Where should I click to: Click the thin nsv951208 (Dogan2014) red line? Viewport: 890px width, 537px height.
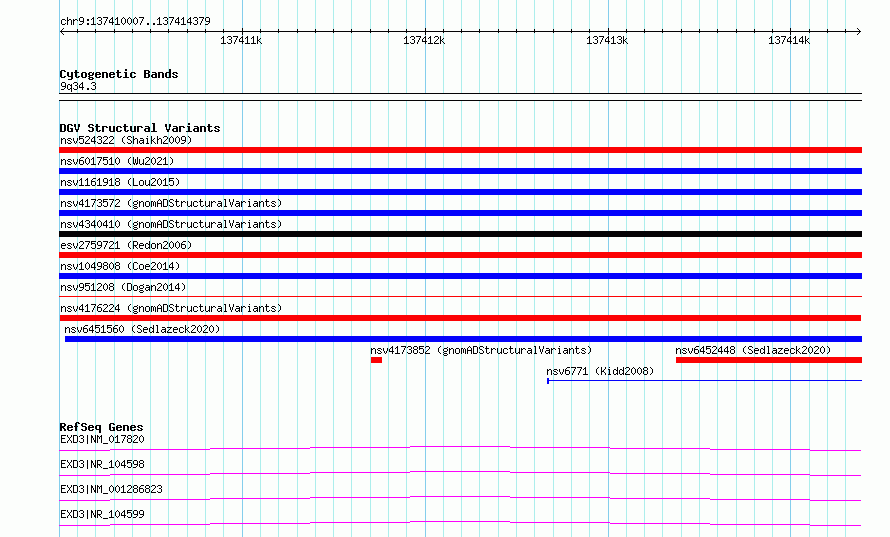tap(460, 296)
